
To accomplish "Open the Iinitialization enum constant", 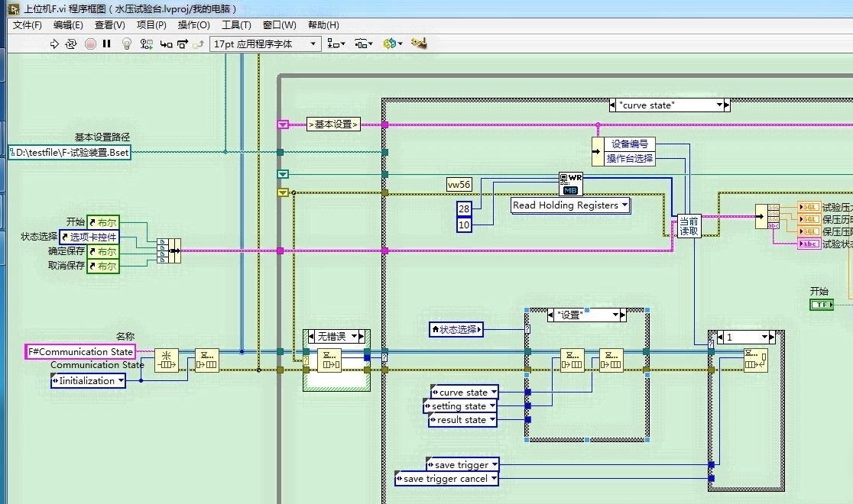I will coord(88,380).
